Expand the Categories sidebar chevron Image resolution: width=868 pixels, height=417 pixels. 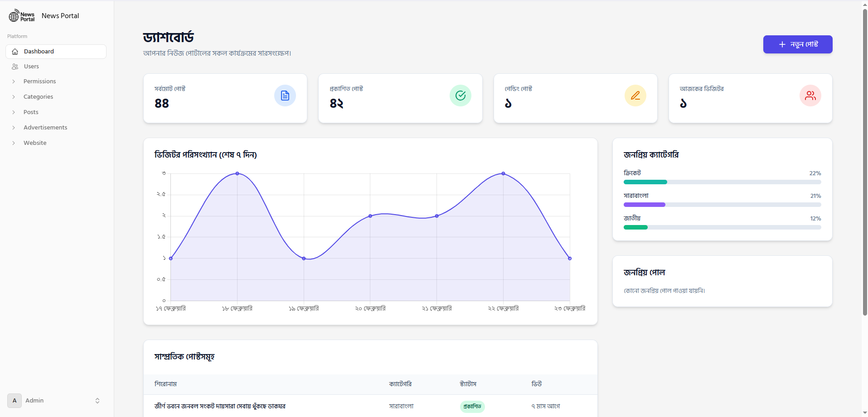[x=14, y=97]
